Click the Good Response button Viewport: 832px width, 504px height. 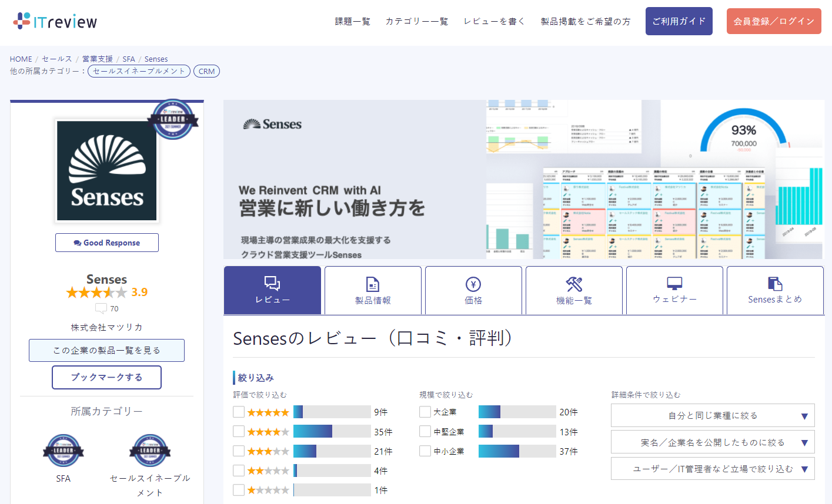tap(107, 243)
